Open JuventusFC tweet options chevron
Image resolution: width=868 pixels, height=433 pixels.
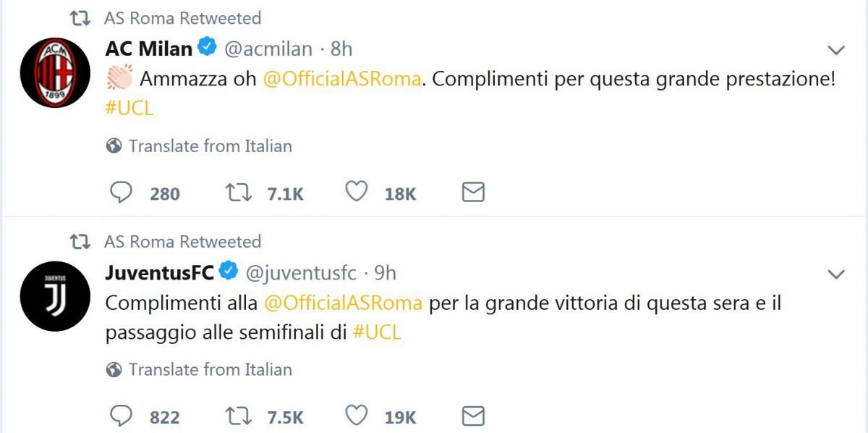[x=836, y=274]
